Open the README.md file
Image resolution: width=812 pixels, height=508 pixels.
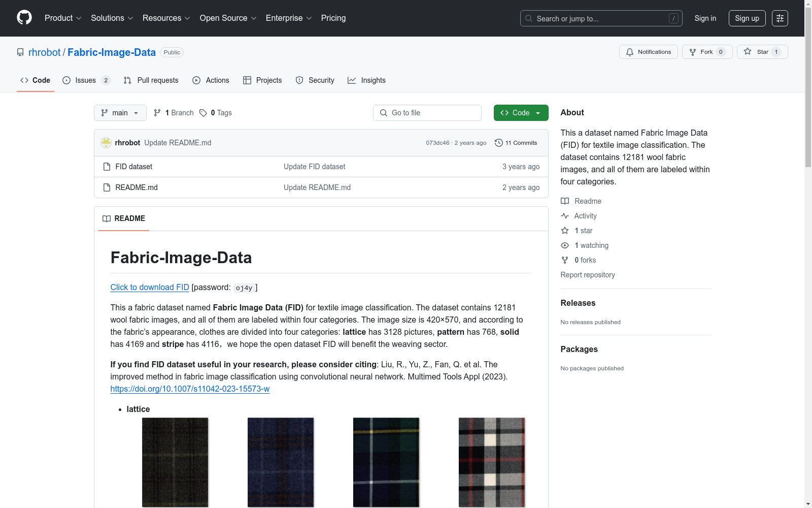click(137, 187)
